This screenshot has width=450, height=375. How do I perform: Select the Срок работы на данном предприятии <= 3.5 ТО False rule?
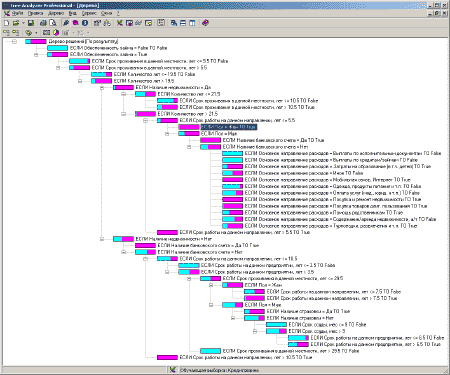pyautogui.click(x=268, y=265)
